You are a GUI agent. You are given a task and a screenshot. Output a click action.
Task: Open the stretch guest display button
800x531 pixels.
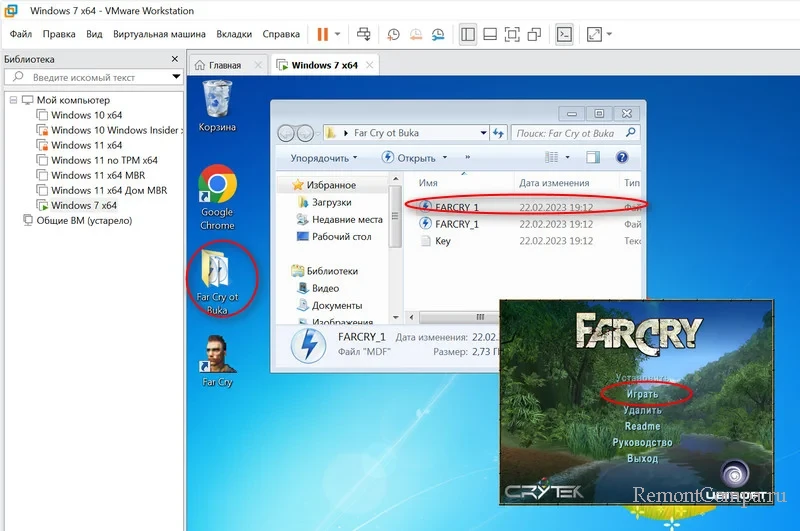coord(594,34)
